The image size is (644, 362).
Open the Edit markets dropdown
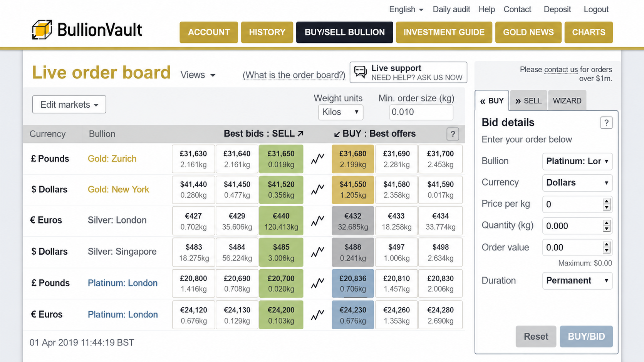69,104
